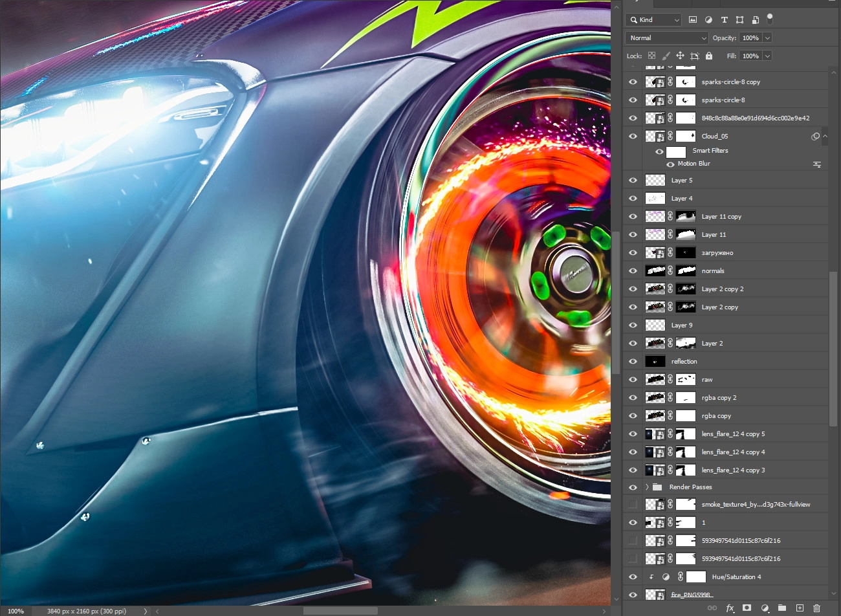The width and height of the screenshot is (841, 616).
Task: Filter layers by type layers (T icon)
Action: pyautogui.click(x=724, y=20)
